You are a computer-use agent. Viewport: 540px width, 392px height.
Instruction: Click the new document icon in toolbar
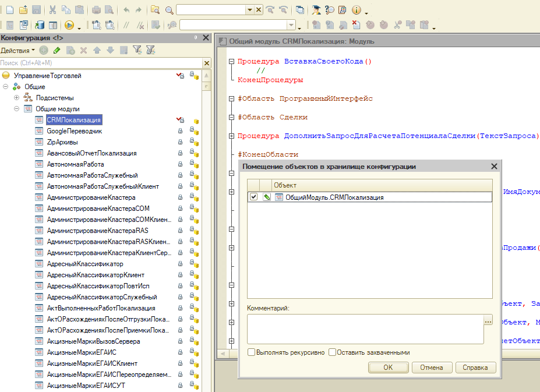pos(9,10)
